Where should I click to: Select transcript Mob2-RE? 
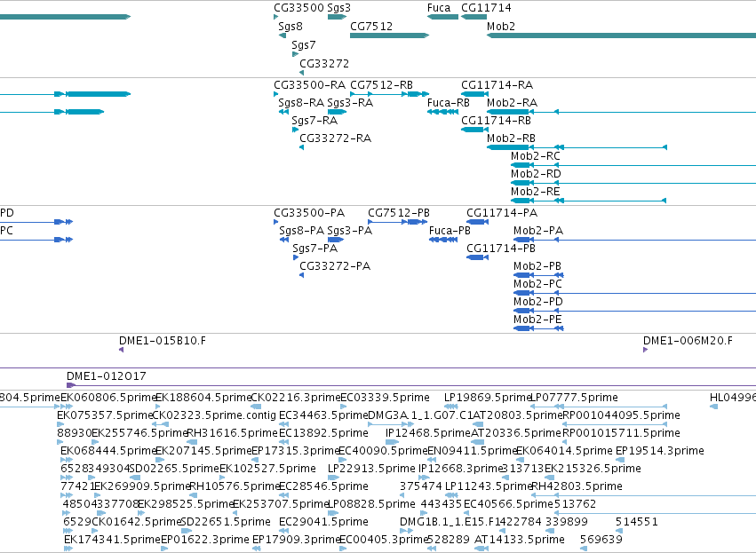[x=535, y=192]
